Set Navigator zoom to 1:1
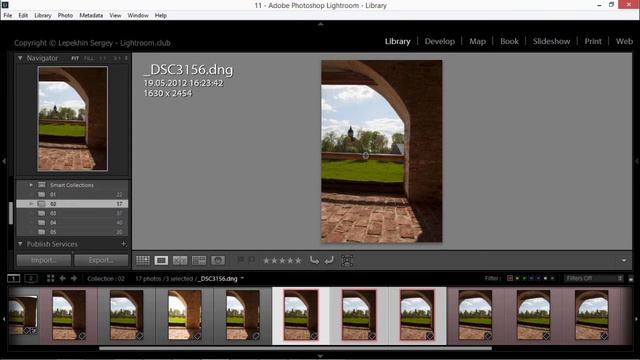 click(x=103, y=58)
